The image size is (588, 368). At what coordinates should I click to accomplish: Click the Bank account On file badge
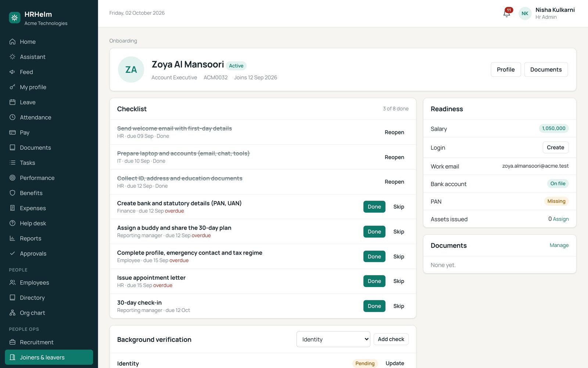click(x=558, y=184)
